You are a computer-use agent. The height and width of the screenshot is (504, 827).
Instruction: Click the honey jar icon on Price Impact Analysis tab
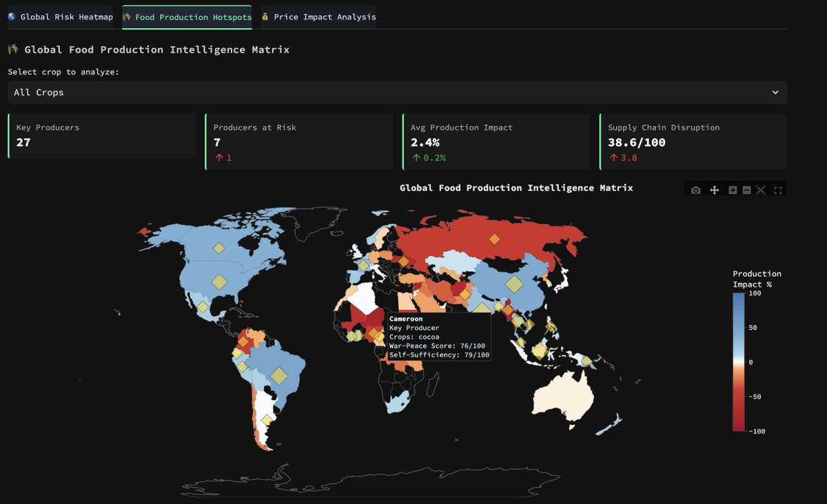[x=265, y=16]
